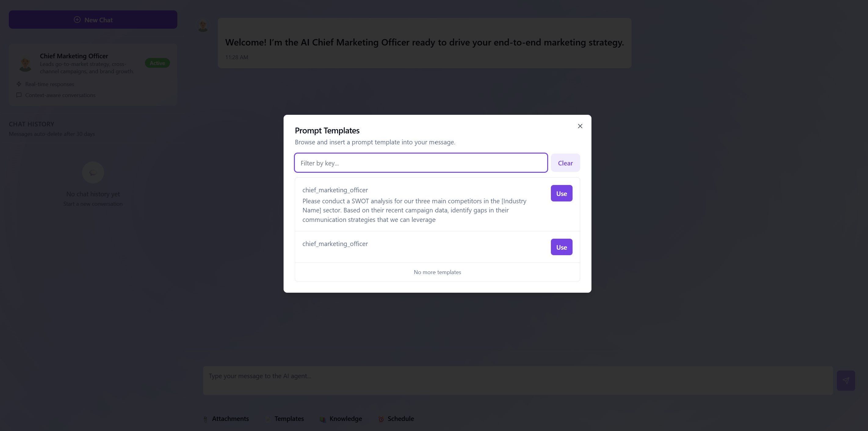Click the Chief Marketing Officer avatar in sidebar
868x431 pixels.
coord(25,63)
